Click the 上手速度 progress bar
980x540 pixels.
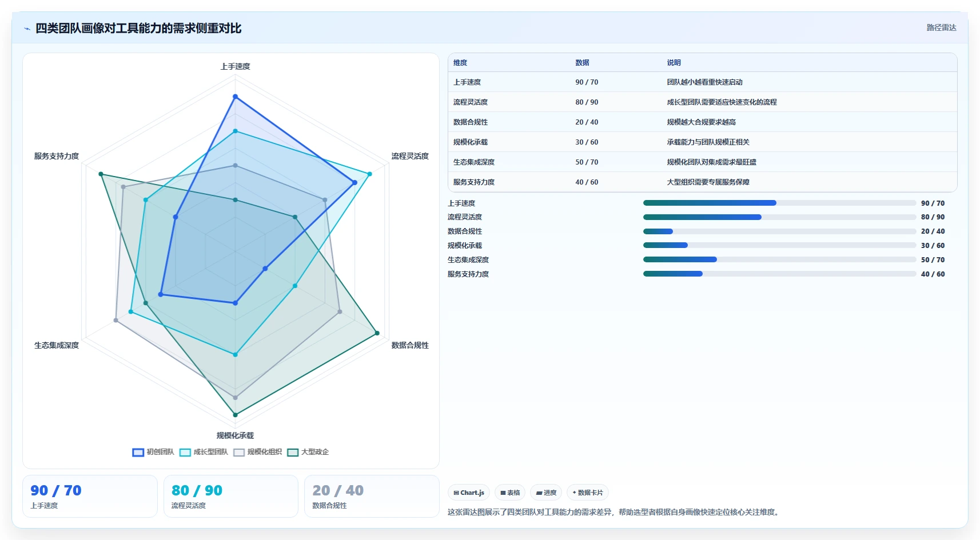pyautogui.click(x=779, y=203)
